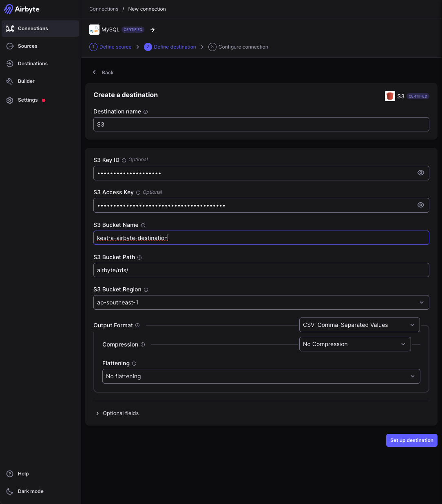442x504 pixels.
Task: Open the Connections section in the sidebar
Action: 33,29
